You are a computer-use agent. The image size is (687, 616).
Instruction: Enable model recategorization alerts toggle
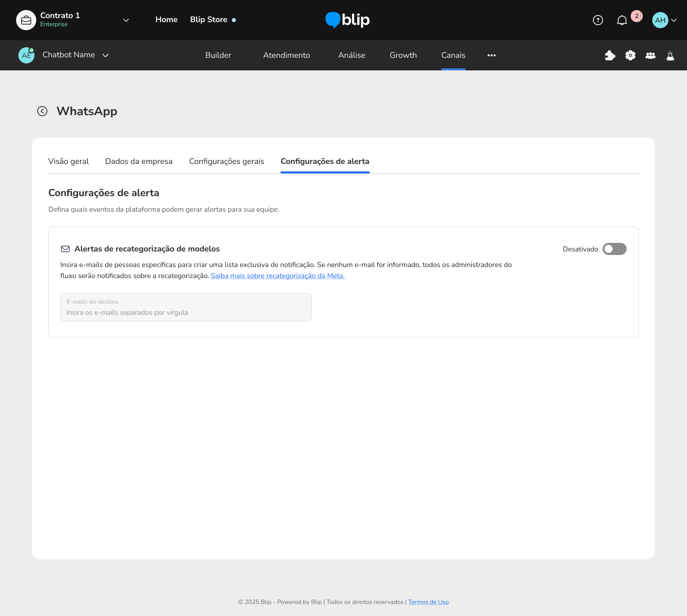click(614, 249)
